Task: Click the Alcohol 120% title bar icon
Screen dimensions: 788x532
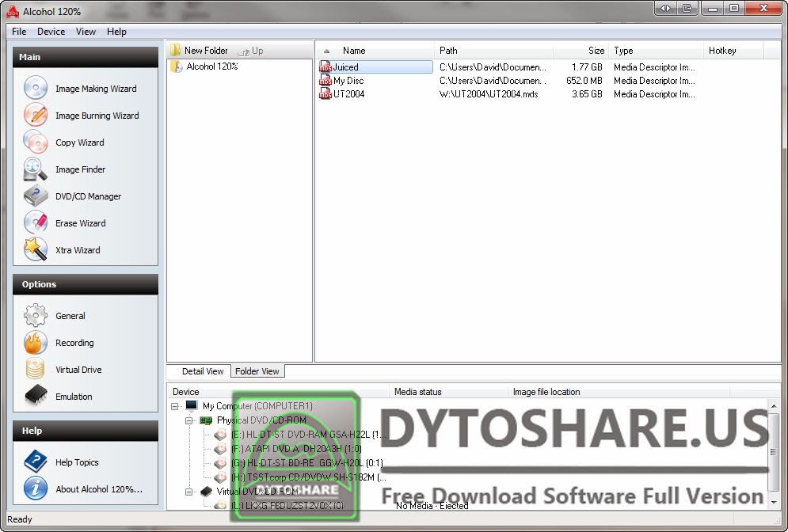Action: [x=13, y=11]
